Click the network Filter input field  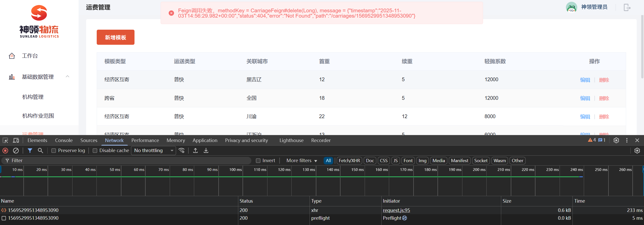point(126,161)
